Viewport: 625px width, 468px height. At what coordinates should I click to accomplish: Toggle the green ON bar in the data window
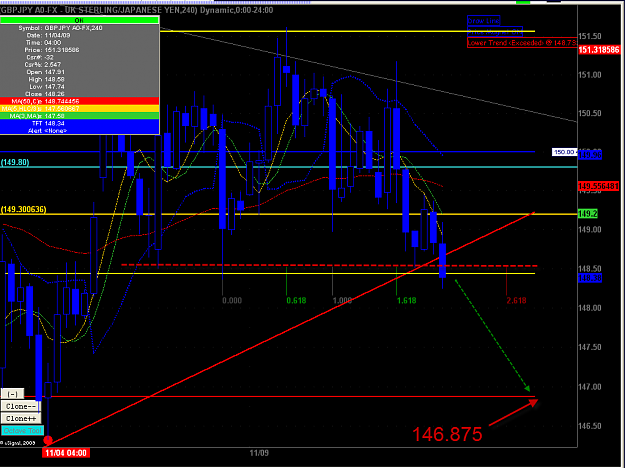(x=79, y=20)
